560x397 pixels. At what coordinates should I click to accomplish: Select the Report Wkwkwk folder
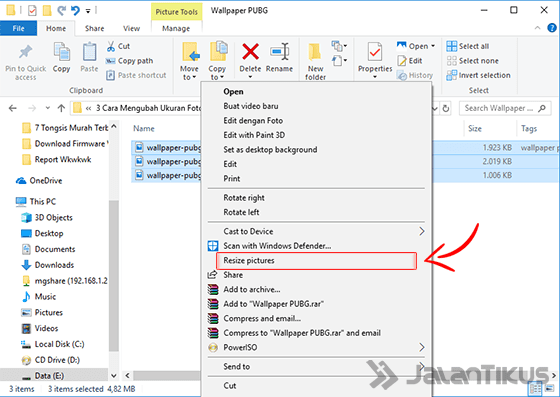point(56,160)
